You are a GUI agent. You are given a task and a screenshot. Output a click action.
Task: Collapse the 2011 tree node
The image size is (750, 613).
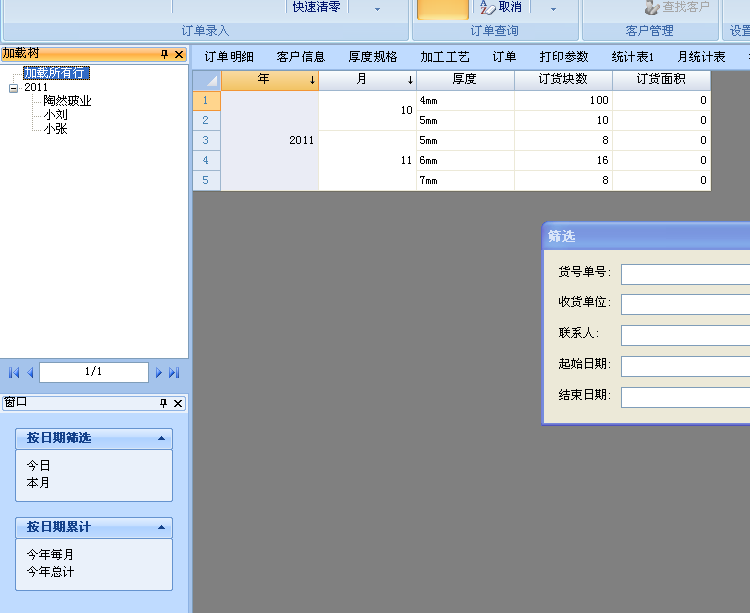[13, 88]
